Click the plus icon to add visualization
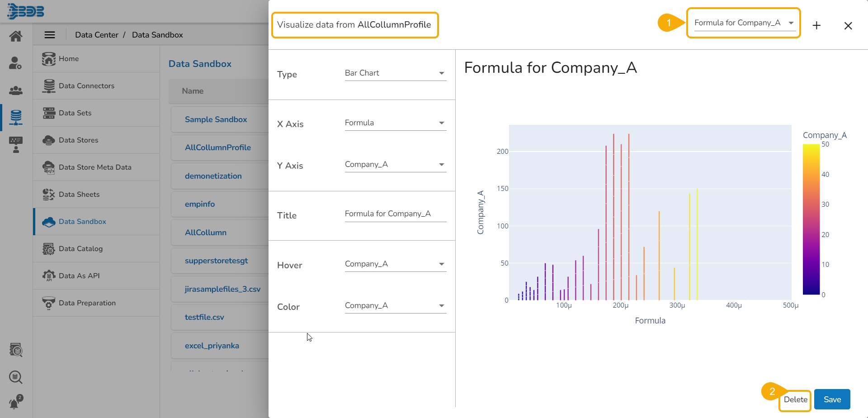Screen dimensions: 868x418 tap(816, 26)
